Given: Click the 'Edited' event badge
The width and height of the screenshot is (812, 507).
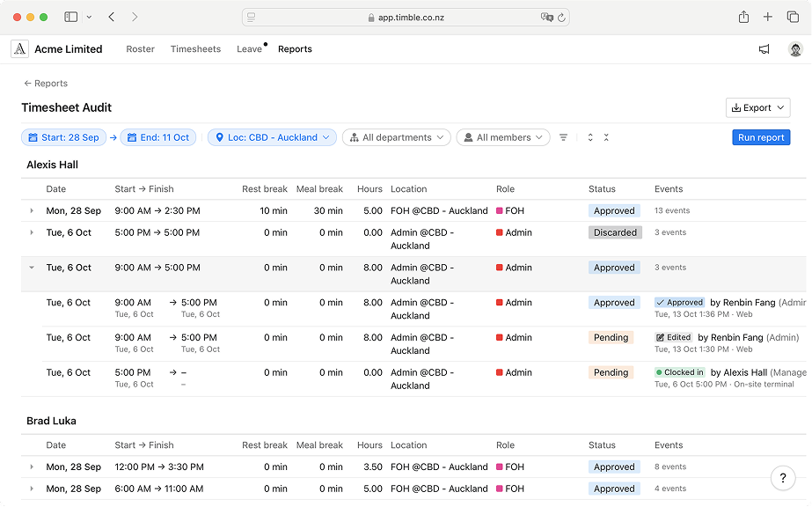Looking at the screenshot, I should (674, 338).
